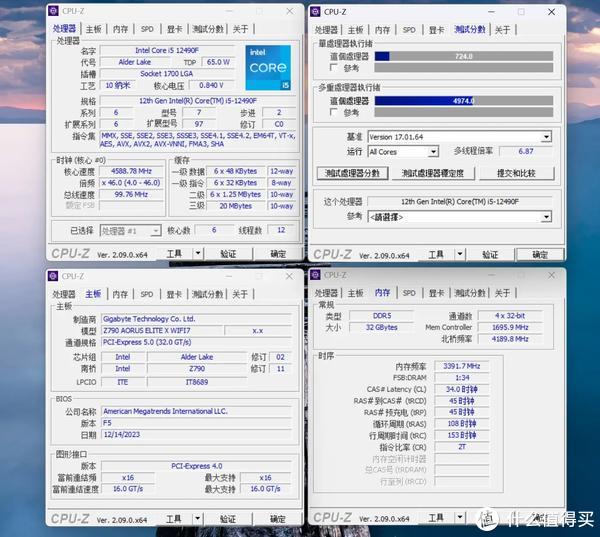Click 确定 button in mainboard window
The height and width of the screenshot is (537, 600).
tap(278, 519)
